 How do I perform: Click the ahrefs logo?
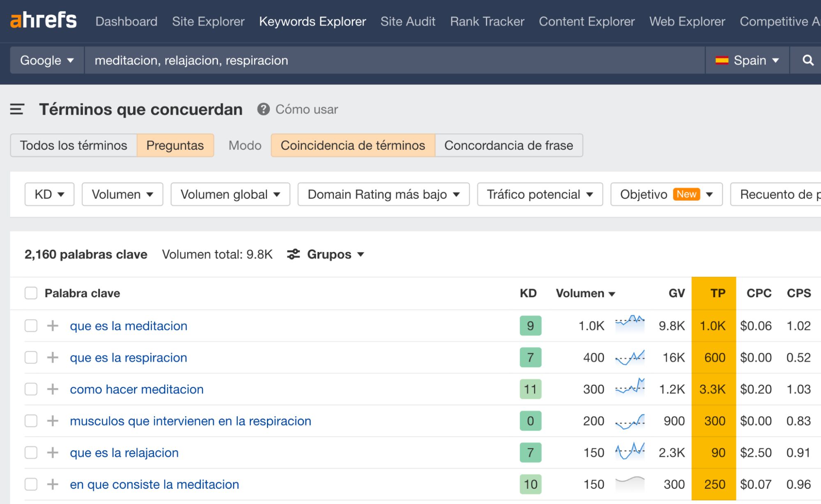pyautogui.click(x=44, y=20)
